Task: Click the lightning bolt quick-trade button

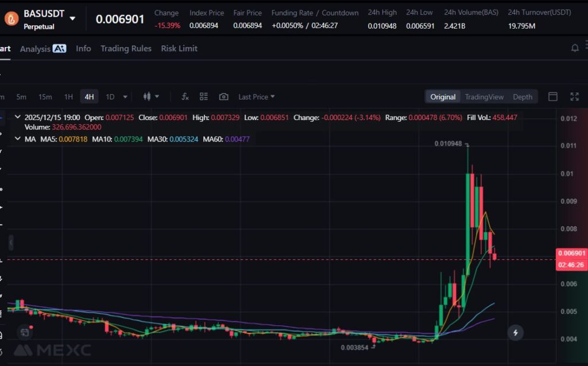Action: [x=516, y=332]
